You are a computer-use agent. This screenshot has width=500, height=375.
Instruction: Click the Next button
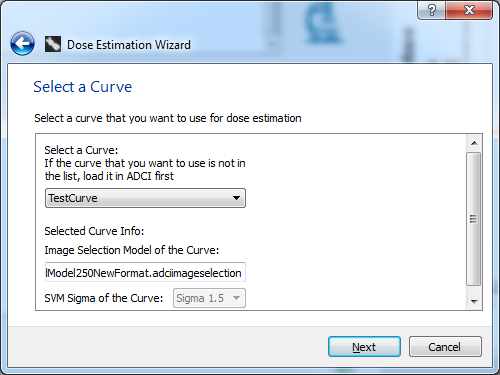[x=364, y=347]
